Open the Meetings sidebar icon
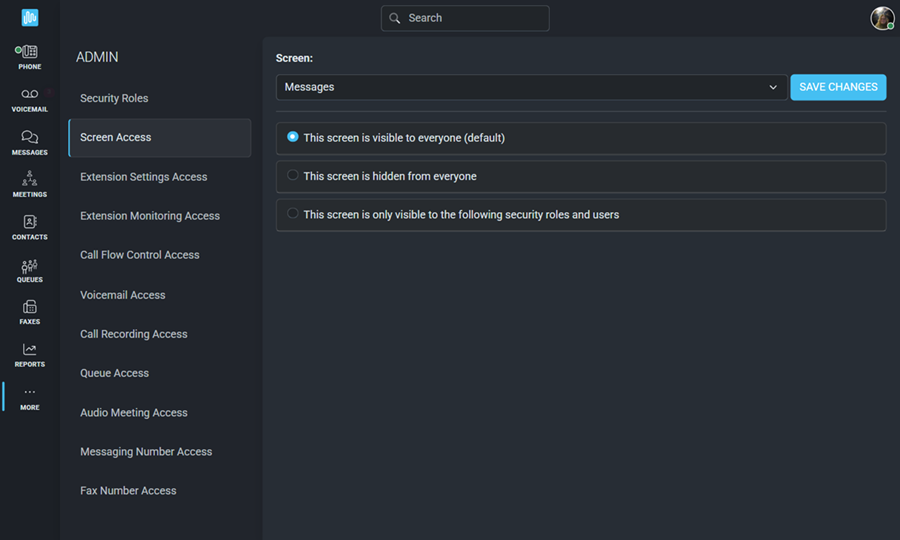Screen dimensions: 900x540 [x=29, y=178]
